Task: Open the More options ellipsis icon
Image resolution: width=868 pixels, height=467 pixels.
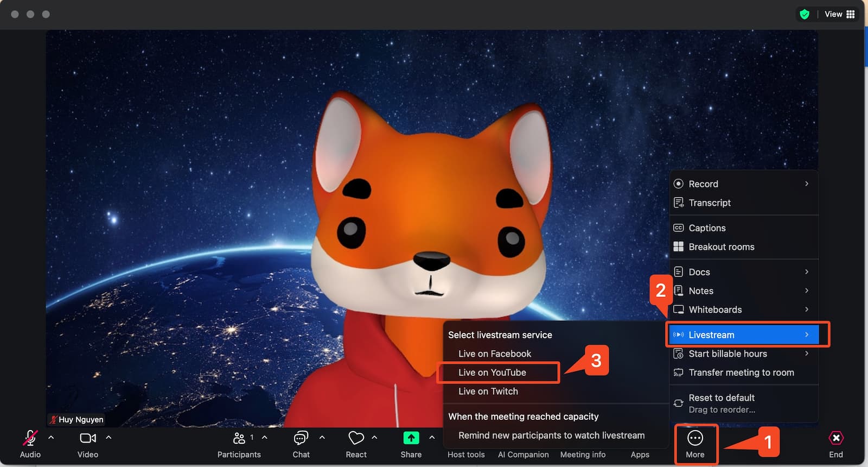Action: click(x=695, y=438)
